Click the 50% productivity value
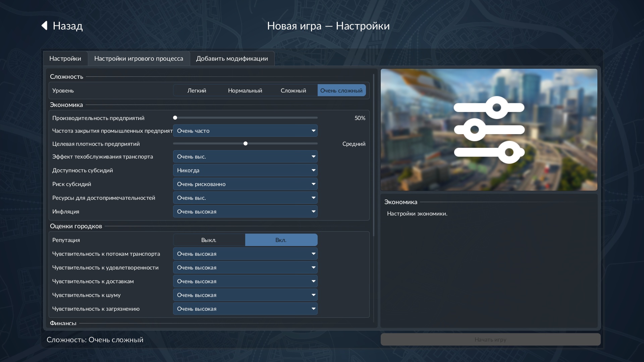644x362 pixels. tap(360, 118)
